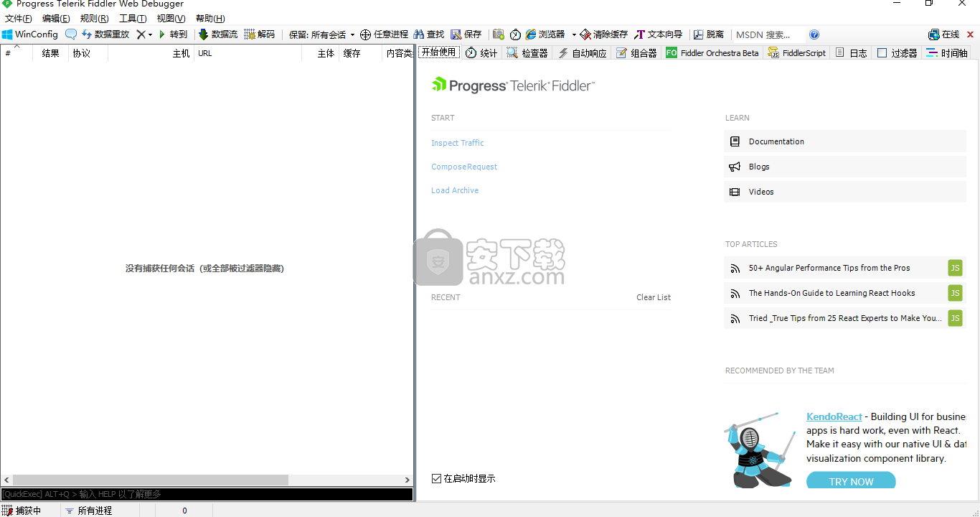The height and width of the screenshot is (517, 980).
Task: Switch to 日志 (Log) tab
Action: click(x=852, y=53)
